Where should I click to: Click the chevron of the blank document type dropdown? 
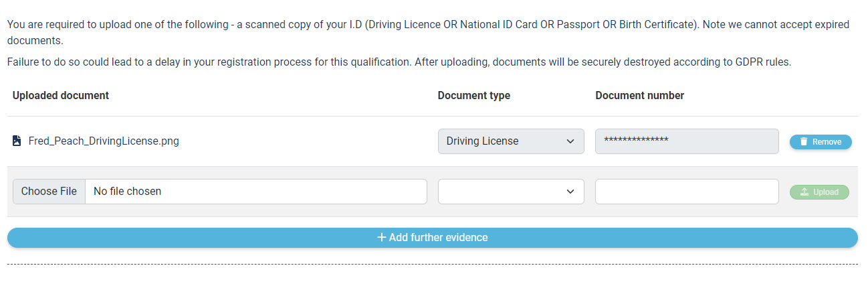point(570,192)
